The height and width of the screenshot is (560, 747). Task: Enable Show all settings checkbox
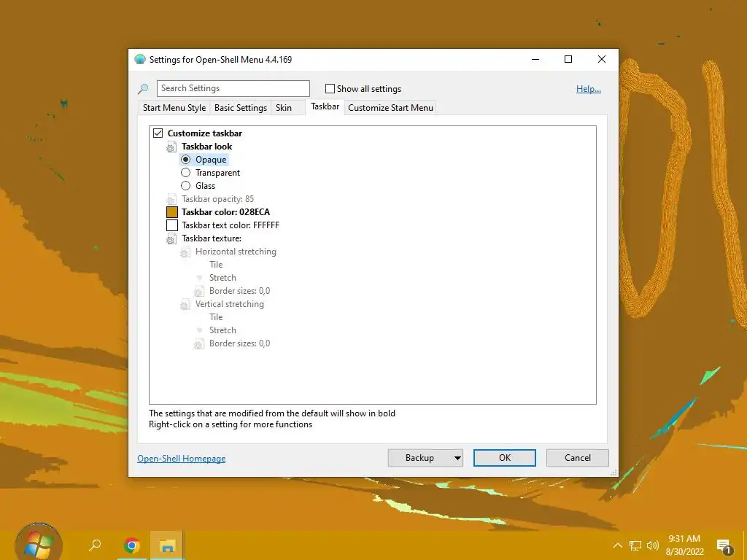pyautogui.click(x=330, y=88)
